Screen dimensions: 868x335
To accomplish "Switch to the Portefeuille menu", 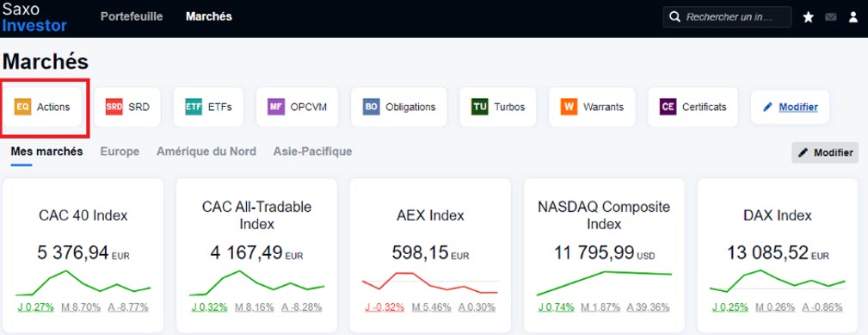I will [x=132, y=16].
